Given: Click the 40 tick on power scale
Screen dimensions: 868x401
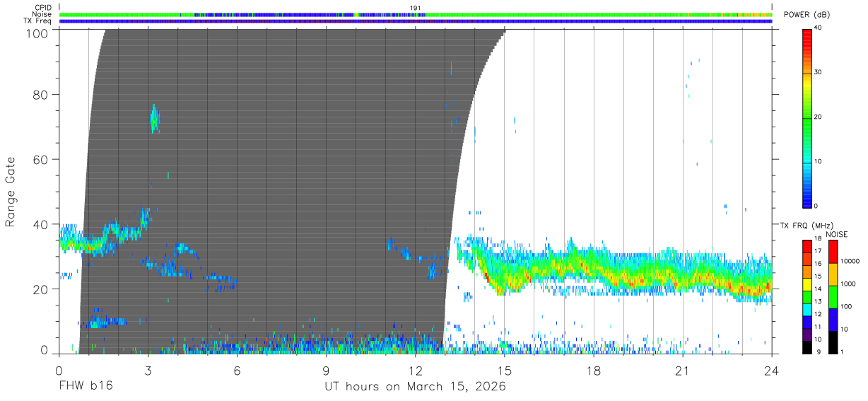Looking at the screenshot, I should pyautogui.click(x=819, y=28).
